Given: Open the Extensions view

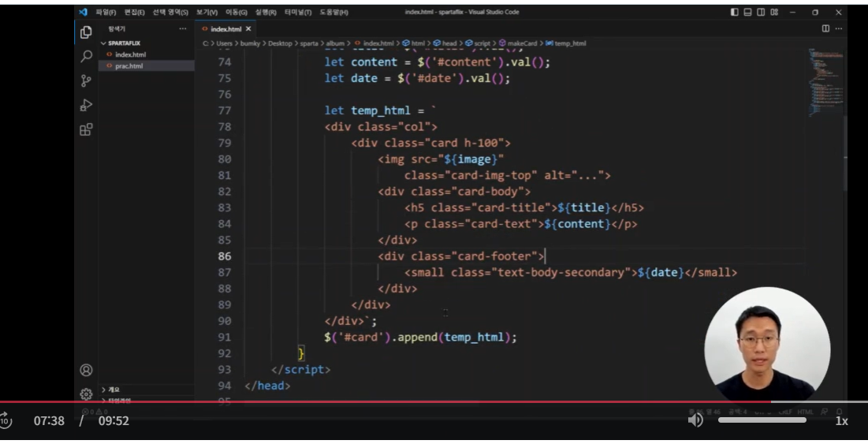Looking at the screenshot, I should click(x=86, y=129).
